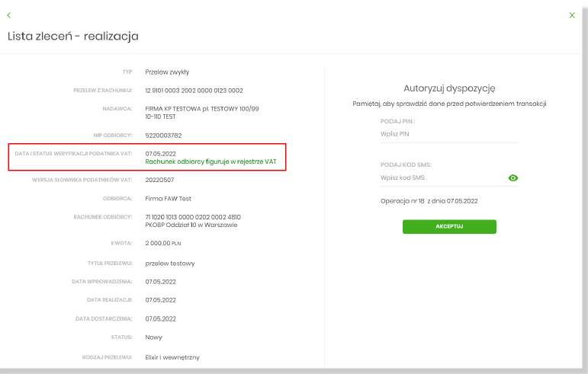Focus the Wpisz kod SMS field
The image size is (588, 374).
click(x=441, y=177)
